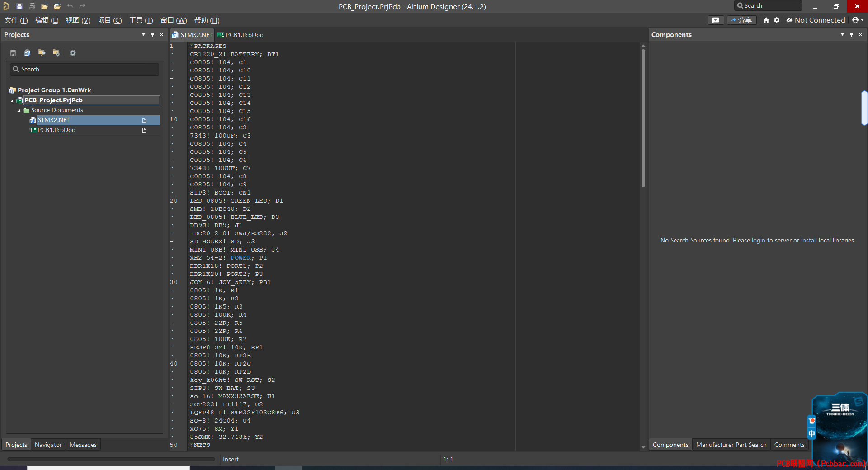Click the Save icon in the title bar
The width and height of the screenshot is (868, 470).
[x=19, y=6]
